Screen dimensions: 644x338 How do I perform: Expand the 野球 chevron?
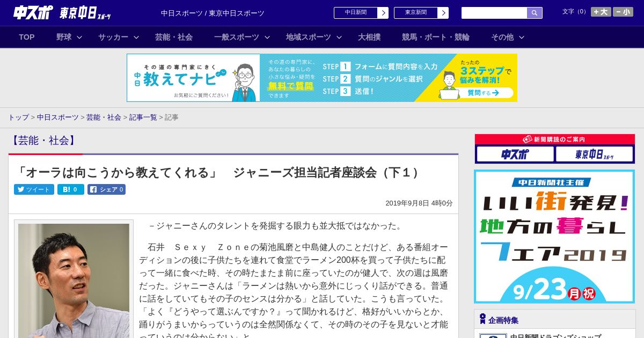click(79, 37)
